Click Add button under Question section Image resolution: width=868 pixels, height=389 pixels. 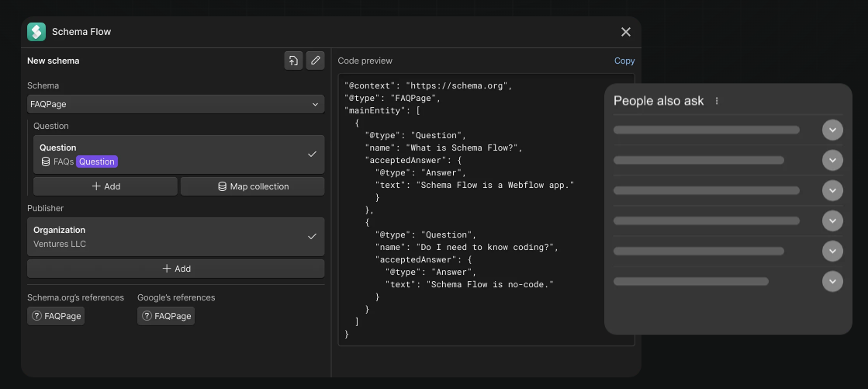tap(105, 186)
